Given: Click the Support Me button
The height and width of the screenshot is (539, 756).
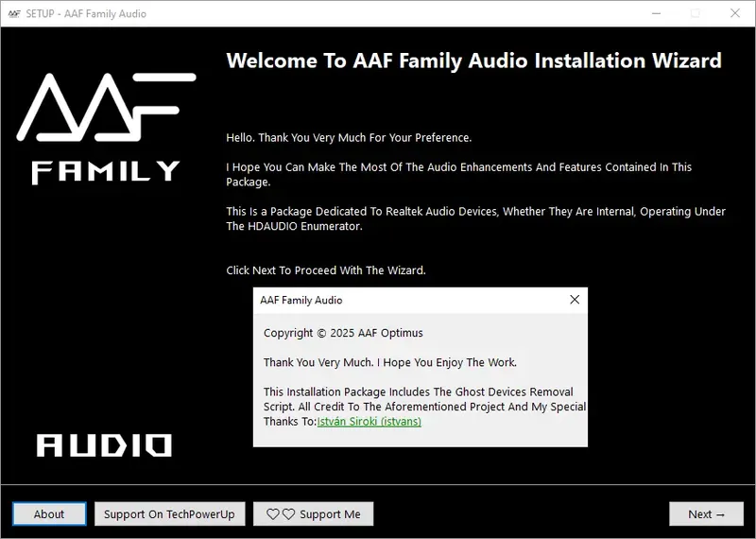Looking at the screenshot, I should click(314, 513).
